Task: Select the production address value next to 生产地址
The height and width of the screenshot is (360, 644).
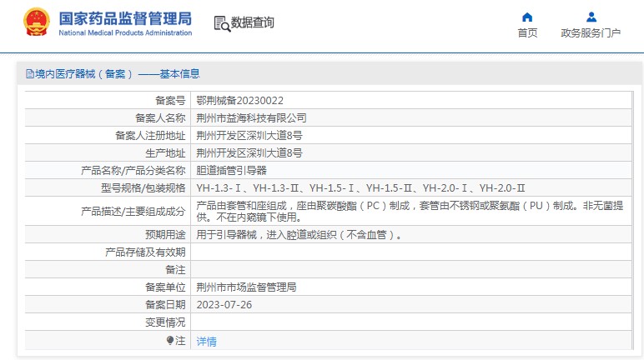Action: coord(249,153)
